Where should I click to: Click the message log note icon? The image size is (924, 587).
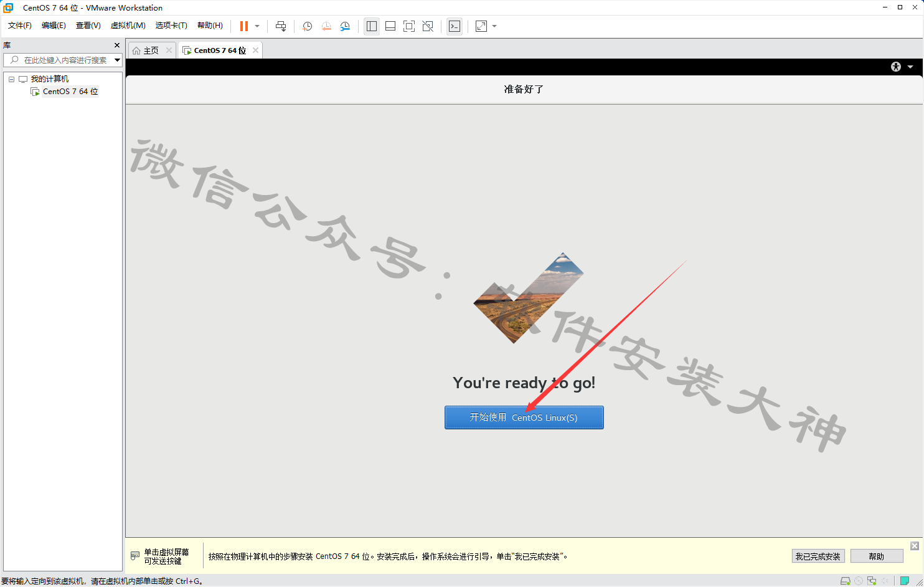tap(905, 581)
